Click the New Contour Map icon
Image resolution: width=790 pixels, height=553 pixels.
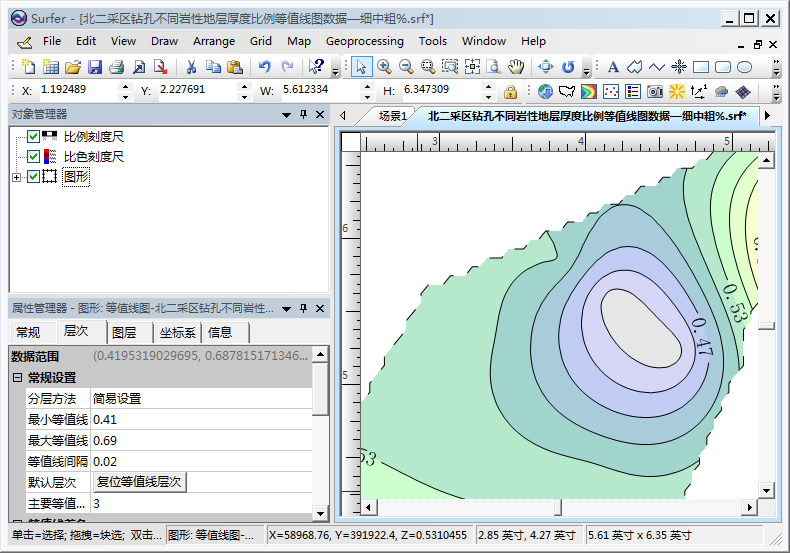[589, 92]
